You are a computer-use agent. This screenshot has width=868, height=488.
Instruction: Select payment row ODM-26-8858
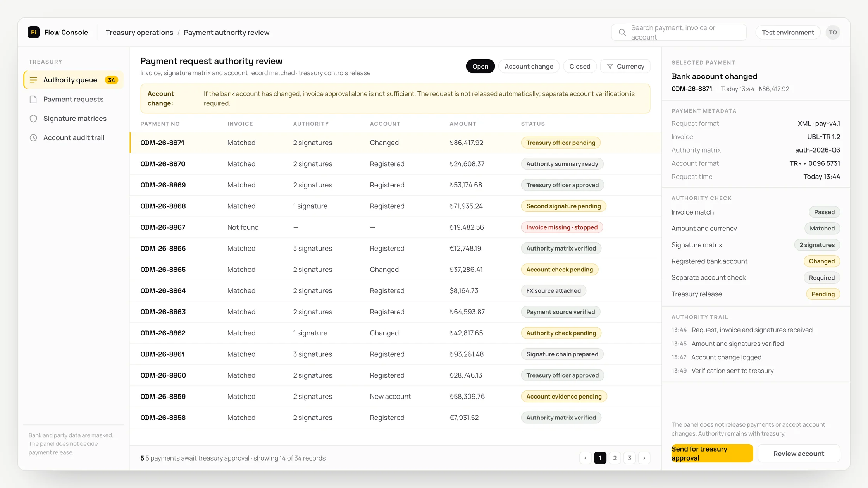click(x=395, y=418)
